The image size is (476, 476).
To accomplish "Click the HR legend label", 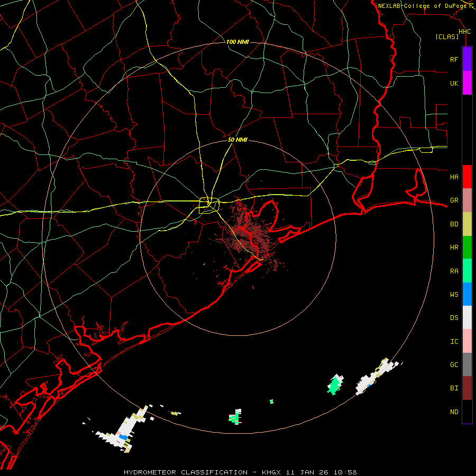I will (x=454, y=248).
